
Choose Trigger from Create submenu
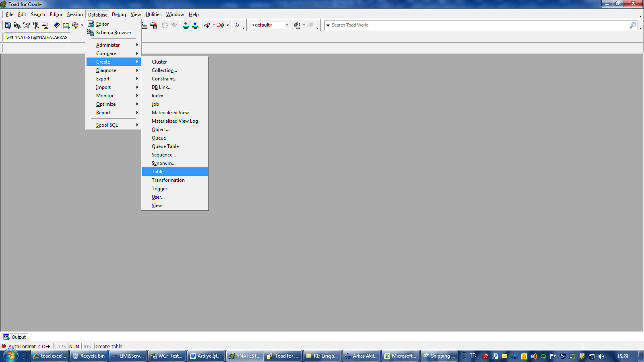point(175,189)
